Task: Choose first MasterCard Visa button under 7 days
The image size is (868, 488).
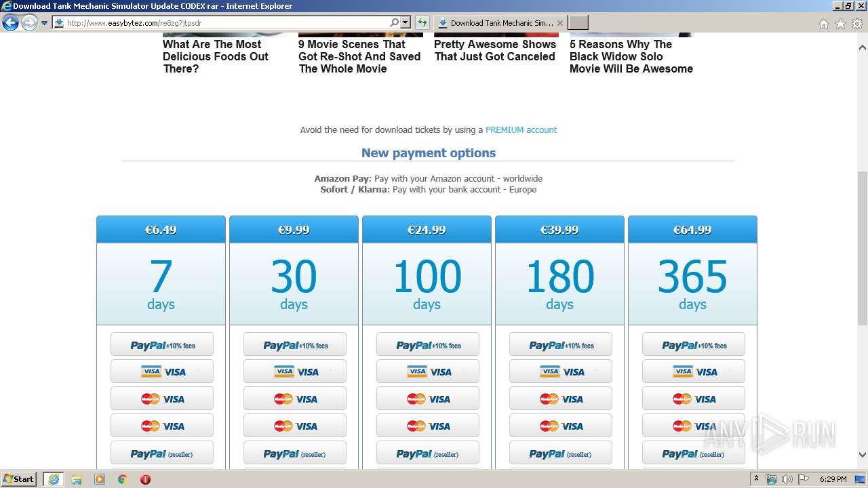Action: click(162, 399)
